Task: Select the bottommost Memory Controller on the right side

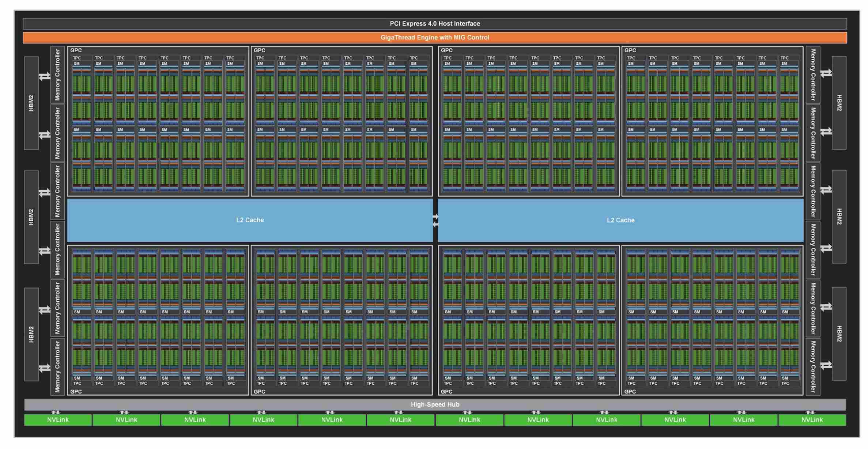Action: (x=812, y=366)
